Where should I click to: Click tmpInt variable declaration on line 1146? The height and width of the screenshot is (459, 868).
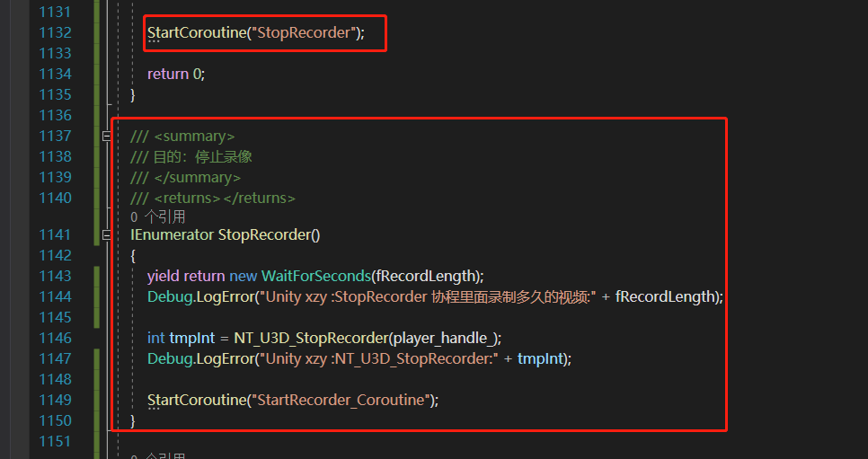(x=192, y=338)
